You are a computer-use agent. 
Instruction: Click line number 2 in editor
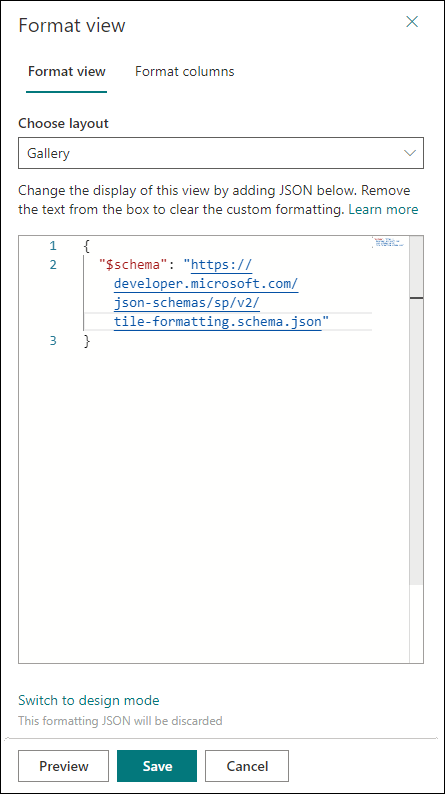(x=53, y=265)
